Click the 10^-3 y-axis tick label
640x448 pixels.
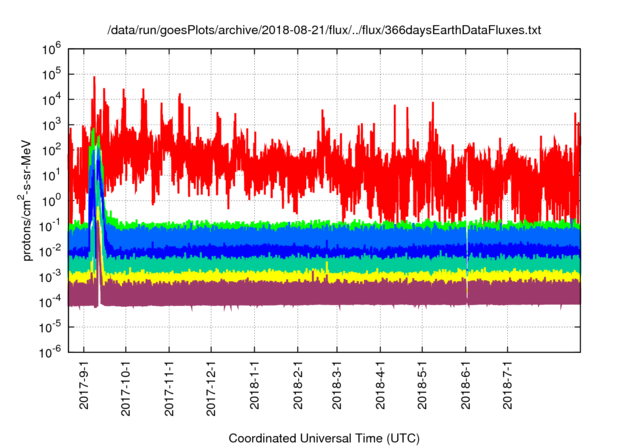(x=50, y=277)
